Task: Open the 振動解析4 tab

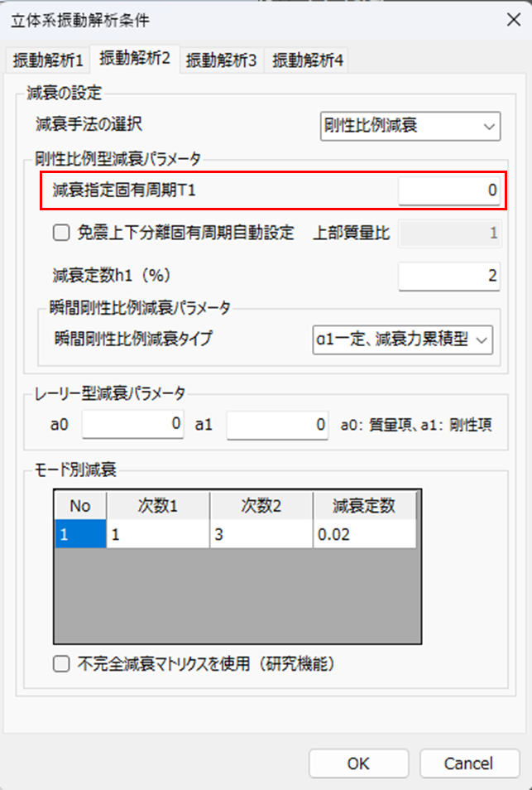Action: click(308, 60)
